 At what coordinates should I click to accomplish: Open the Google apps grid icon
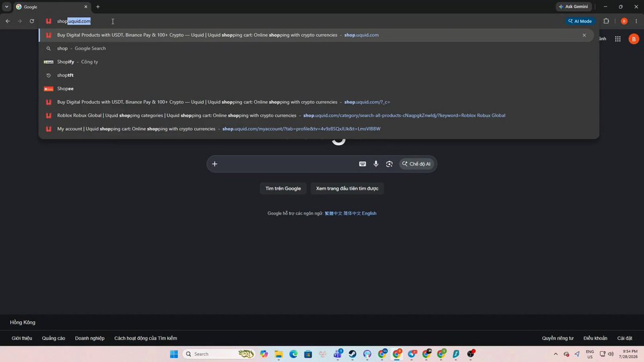tap(618, 39)
